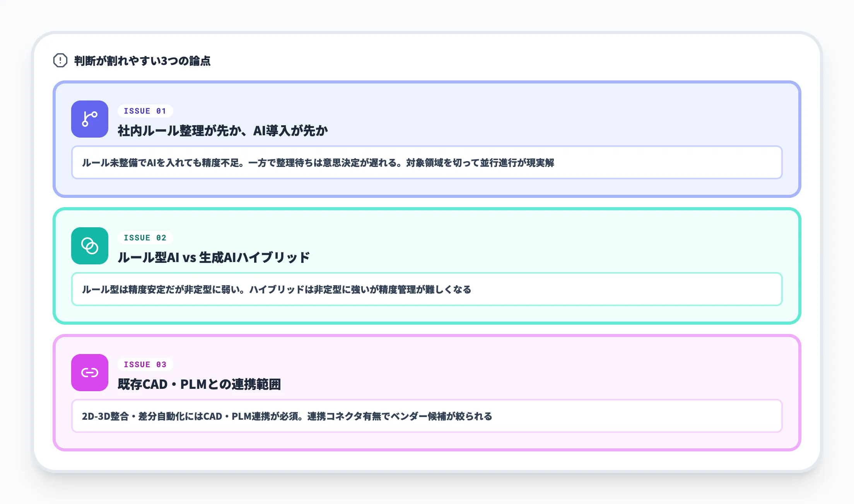This screenshot has width=854, height=504.
Task: Click the overlapping circles icon on ISSUE 02
Action: 89,246
